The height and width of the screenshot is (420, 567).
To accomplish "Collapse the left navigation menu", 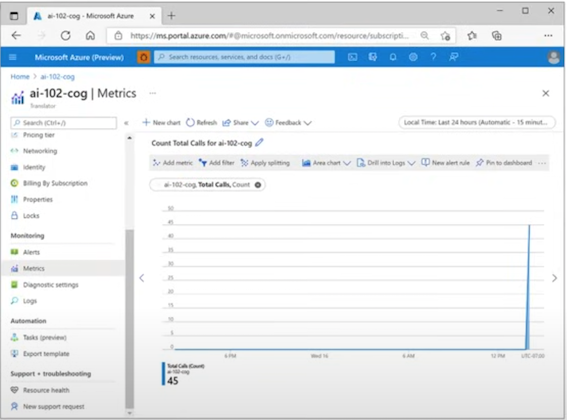I will point(126,123).
